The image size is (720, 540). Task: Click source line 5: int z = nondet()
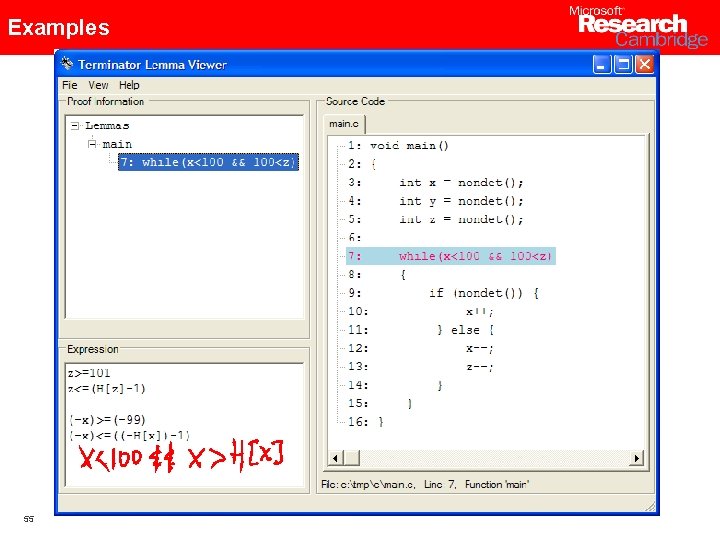click(x=435, y=219)
